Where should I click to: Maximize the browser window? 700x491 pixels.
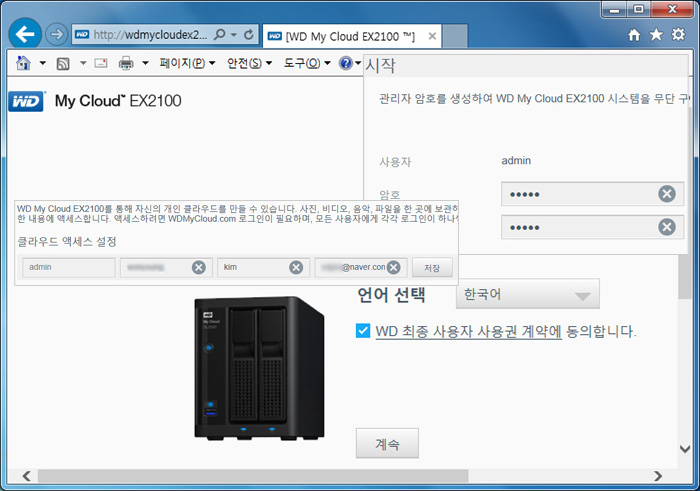point(639,9)
